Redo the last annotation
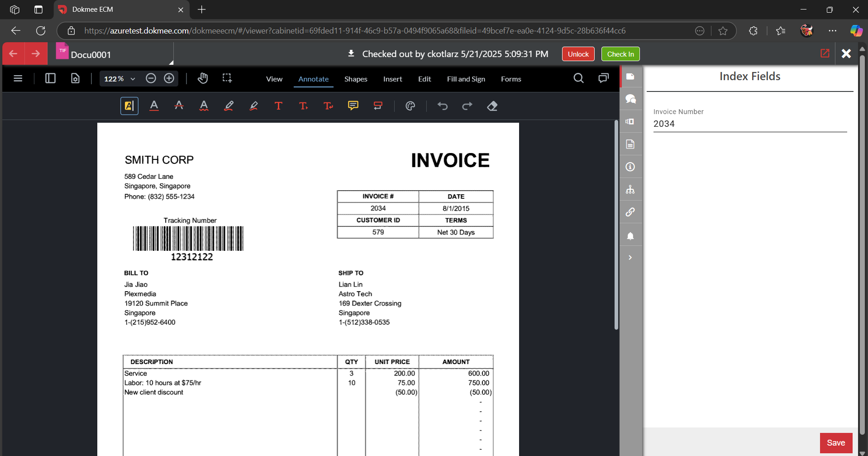Screen dimensions: 868x456 [467, 106]
